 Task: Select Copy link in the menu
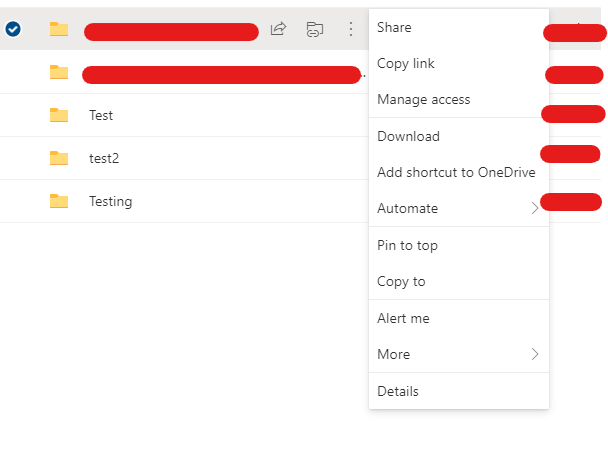coord(406,64)
